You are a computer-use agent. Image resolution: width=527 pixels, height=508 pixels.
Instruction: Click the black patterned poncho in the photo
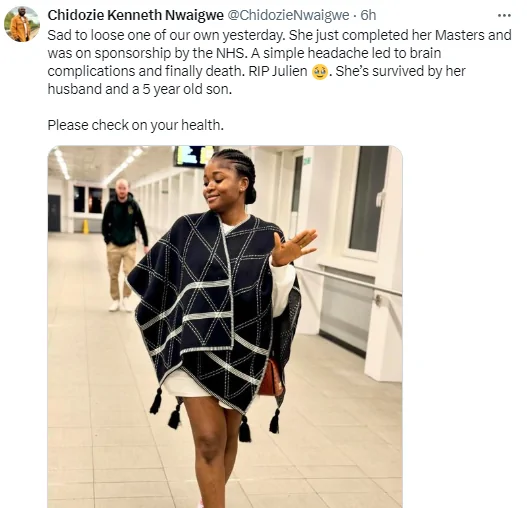(212, 313)
